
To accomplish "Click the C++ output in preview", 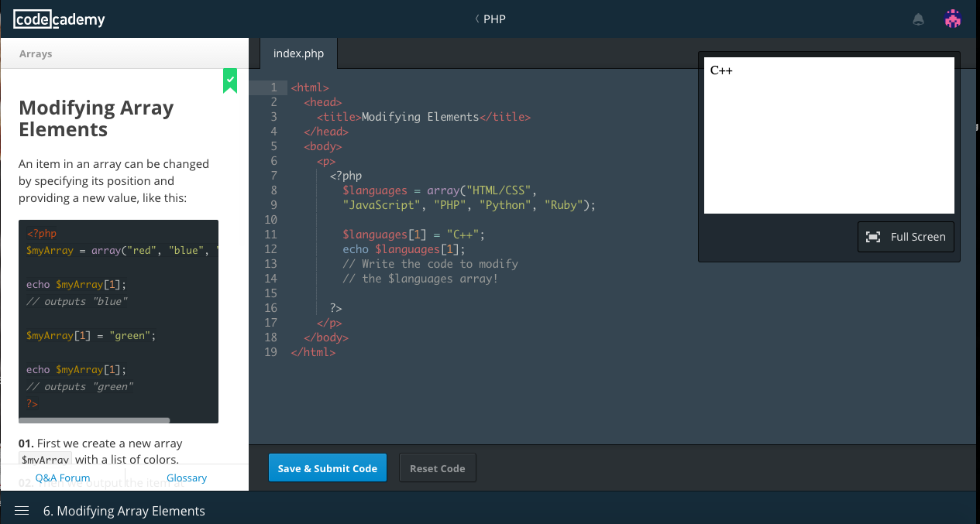I will pyautogui.click(x=721, y=70).
